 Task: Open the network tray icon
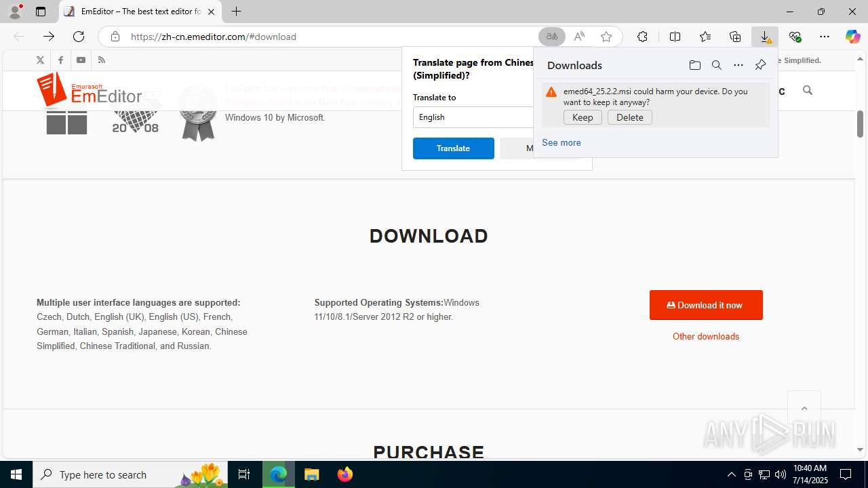point(764,474)
